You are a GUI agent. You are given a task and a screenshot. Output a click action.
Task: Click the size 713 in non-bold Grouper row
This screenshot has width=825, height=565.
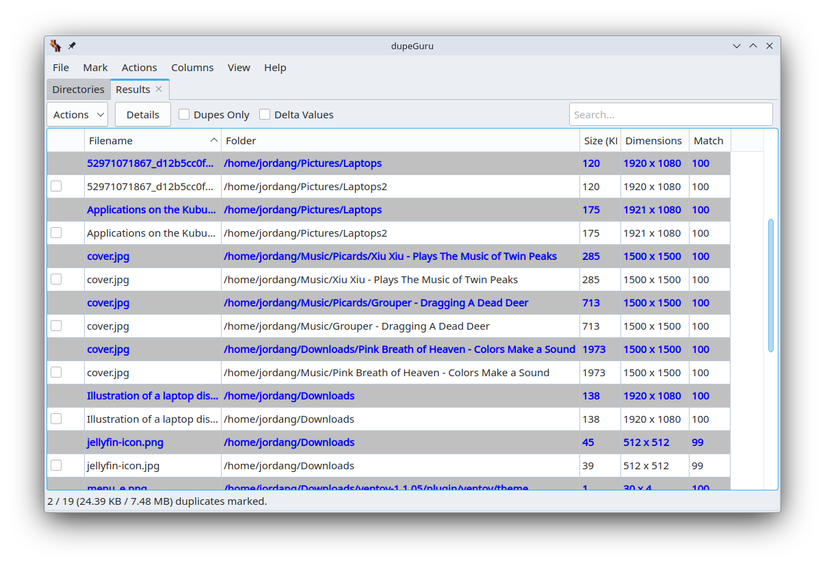point(590,326)
